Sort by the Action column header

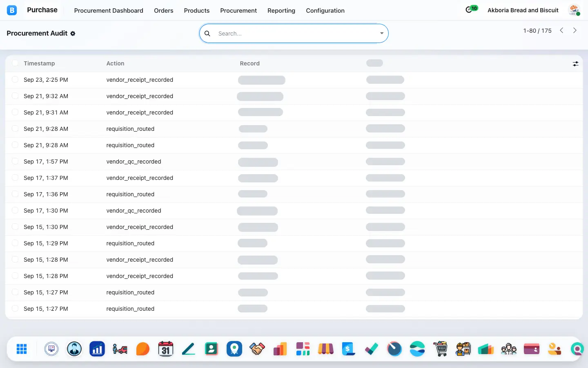116,63
